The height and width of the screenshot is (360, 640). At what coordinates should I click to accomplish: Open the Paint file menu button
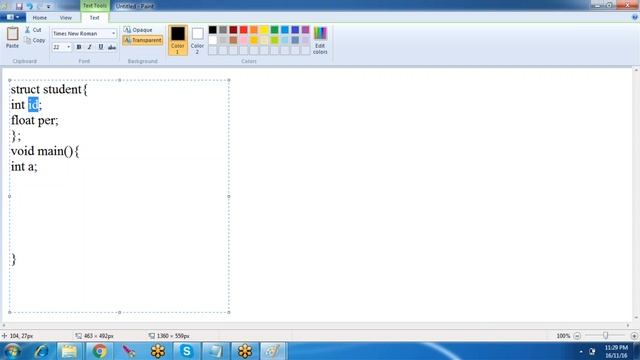13,17
